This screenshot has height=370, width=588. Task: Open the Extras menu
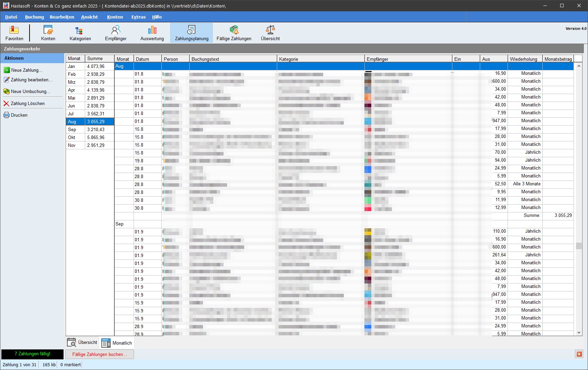point(138,17)
